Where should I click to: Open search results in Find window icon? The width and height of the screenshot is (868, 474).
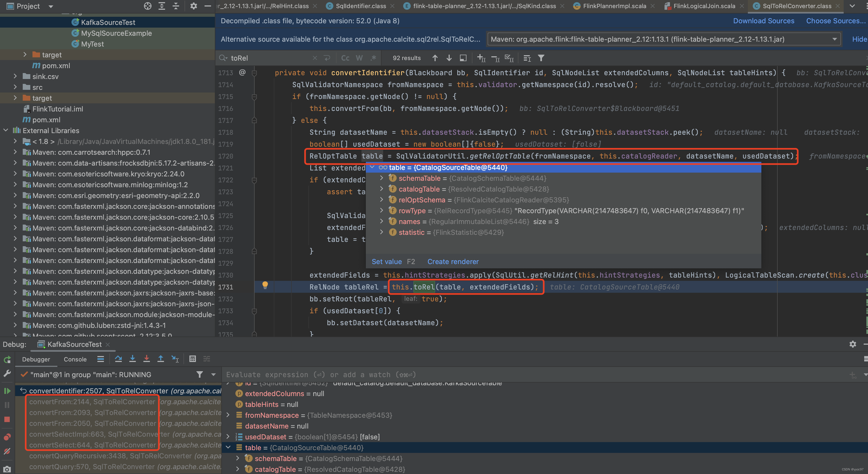pos(527,58)
